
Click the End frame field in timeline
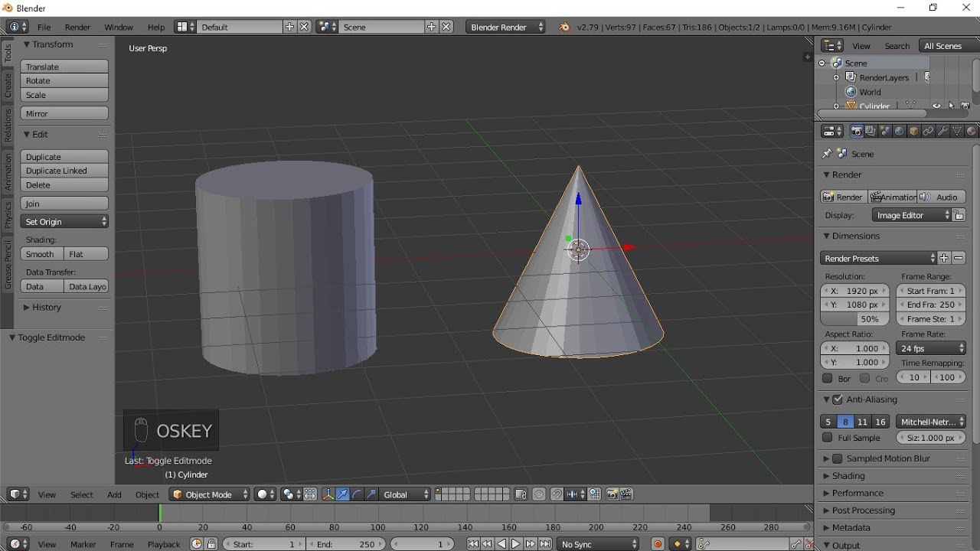click(346, 544)
